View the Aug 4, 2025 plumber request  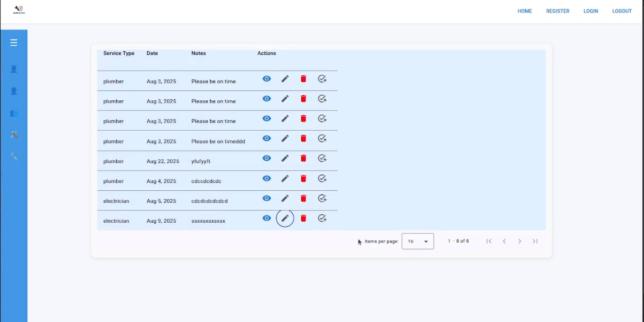266,178
